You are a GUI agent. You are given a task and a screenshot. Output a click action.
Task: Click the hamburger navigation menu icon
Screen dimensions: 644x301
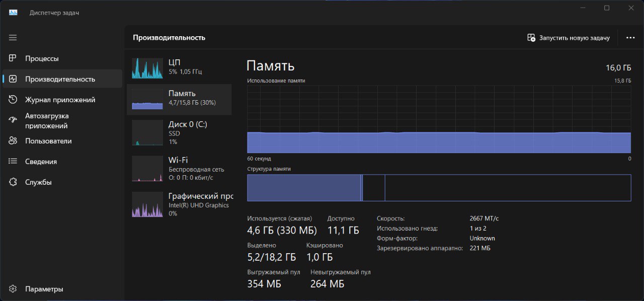point(13,38)
